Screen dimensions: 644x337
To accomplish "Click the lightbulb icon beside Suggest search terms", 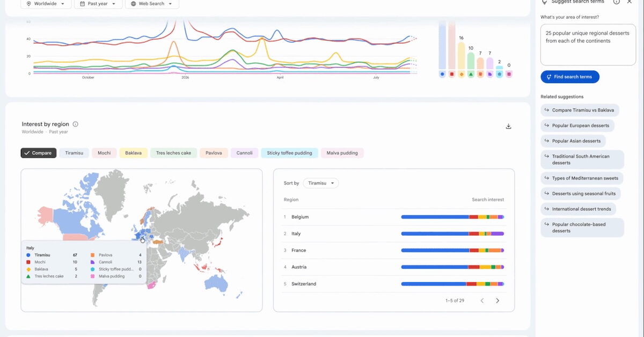I will pos(544,2).
